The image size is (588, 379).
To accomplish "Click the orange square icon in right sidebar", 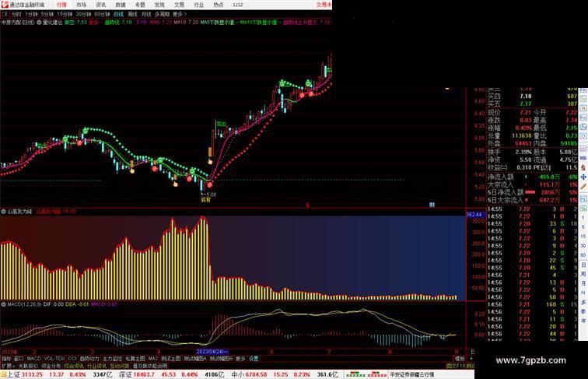I will (583, 108).
